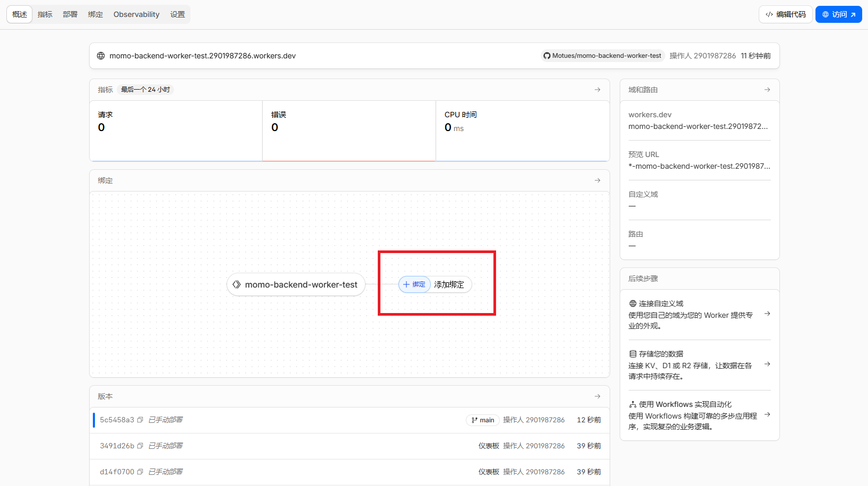Click the 11 秒钟前 timestamp

(756, 56)
